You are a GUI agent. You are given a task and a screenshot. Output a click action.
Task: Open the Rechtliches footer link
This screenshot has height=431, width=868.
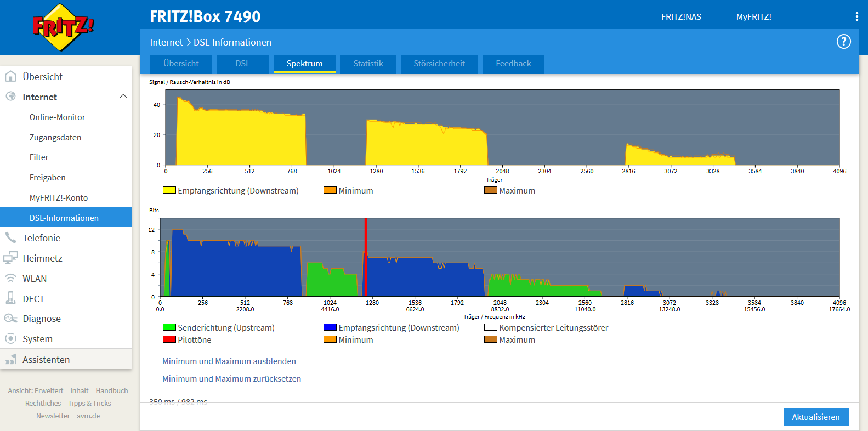point(43,403)
